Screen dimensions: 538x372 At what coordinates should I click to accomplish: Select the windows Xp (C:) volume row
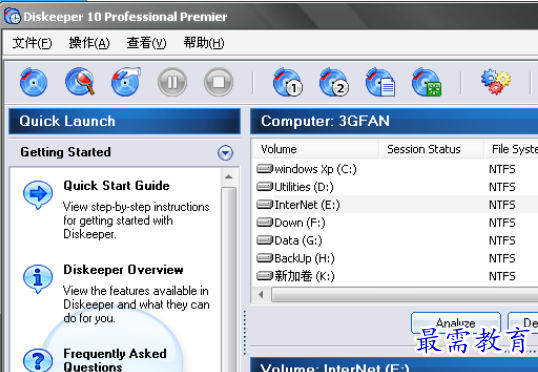[x=396, y=169]
